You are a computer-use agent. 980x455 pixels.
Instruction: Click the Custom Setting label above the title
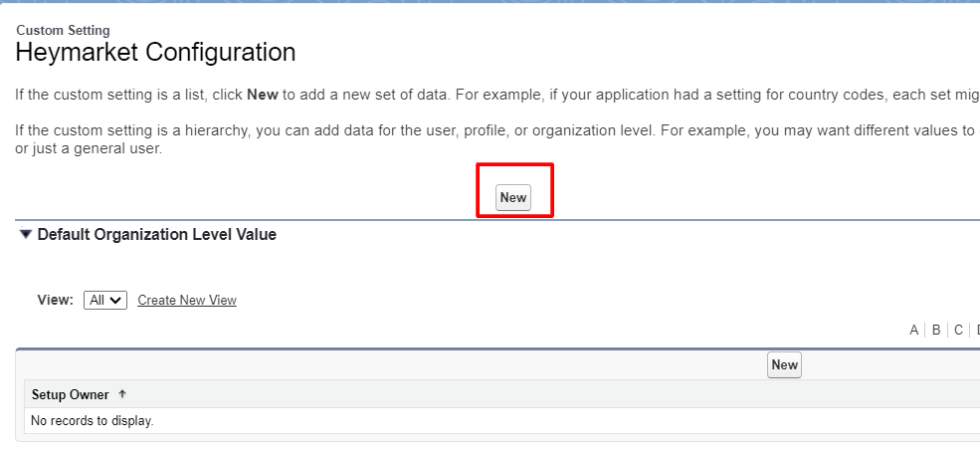pyautogui.click(x=63, y=30)
